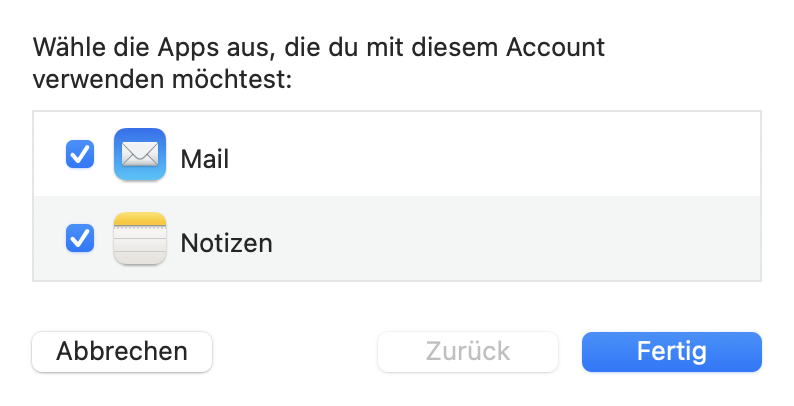
Task: Click empty space in the Notizen row
Action: coord(500,239)
